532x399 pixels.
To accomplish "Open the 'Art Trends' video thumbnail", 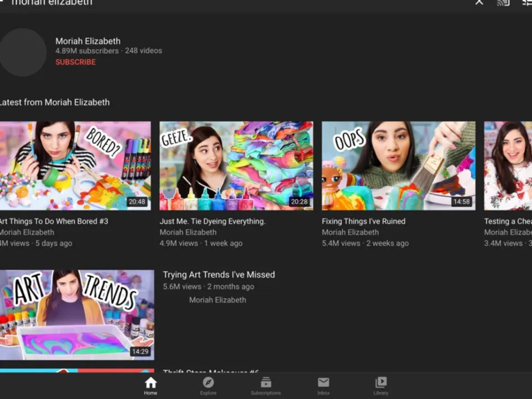I will point(76,315).
